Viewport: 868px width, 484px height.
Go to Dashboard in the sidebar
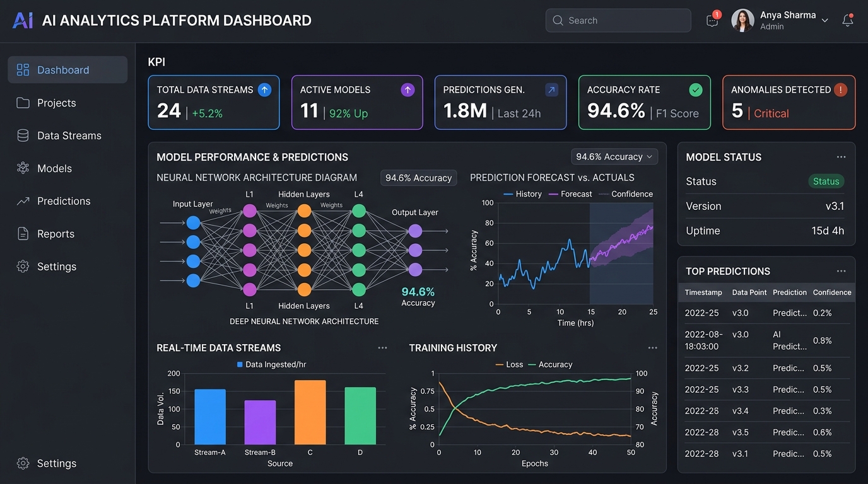click(x=67, y=70)
